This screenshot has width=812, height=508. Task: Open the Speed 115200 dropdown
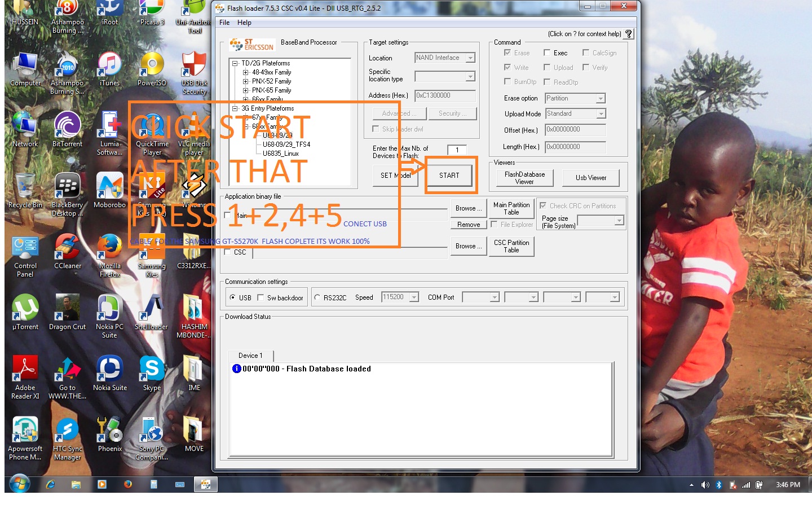414,297
